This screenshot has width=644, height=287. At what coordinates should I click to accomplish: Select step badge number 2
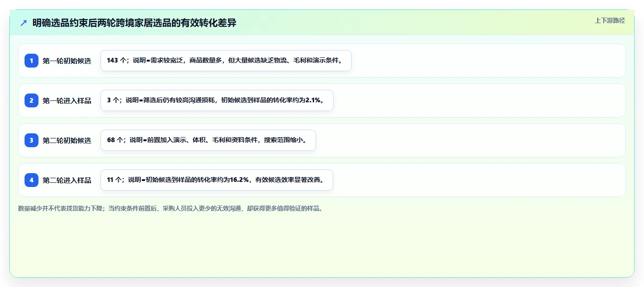(32, 100)
